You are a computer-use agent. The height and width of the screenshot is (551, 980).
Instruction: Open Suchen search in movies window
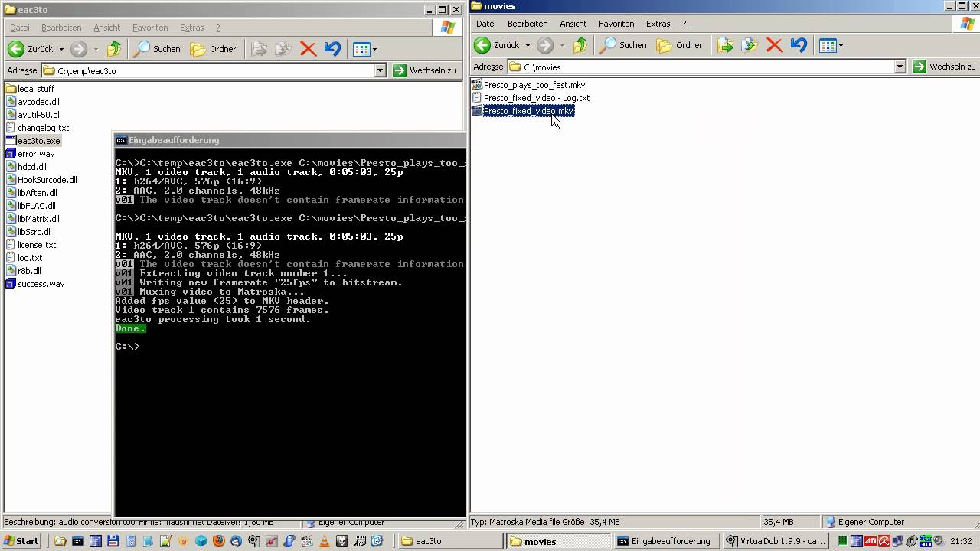(623, 45)
